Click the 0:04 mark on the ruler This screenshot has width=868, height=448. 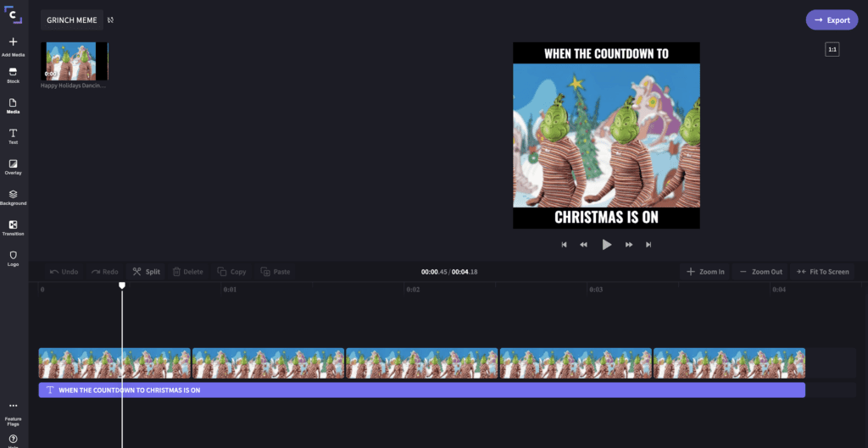pyautogui.click(x=779, y=290)
